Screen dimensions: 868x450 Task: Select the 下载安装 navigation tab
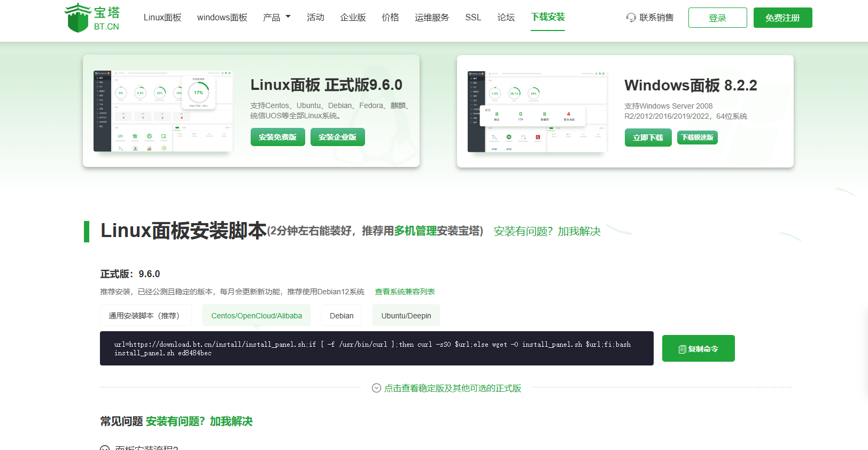pos(548,17)
